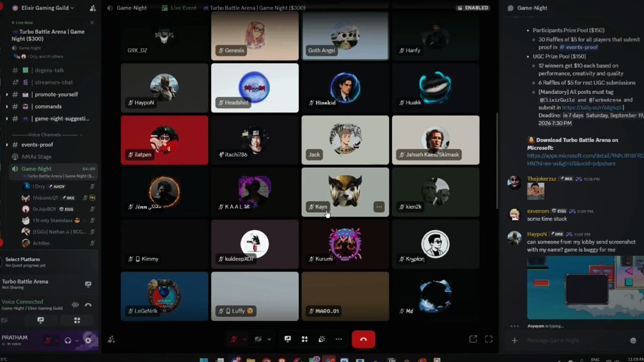Open the activities launcher in call controls
This screenshot has width=644, height=362.
[x=304, y=339]
